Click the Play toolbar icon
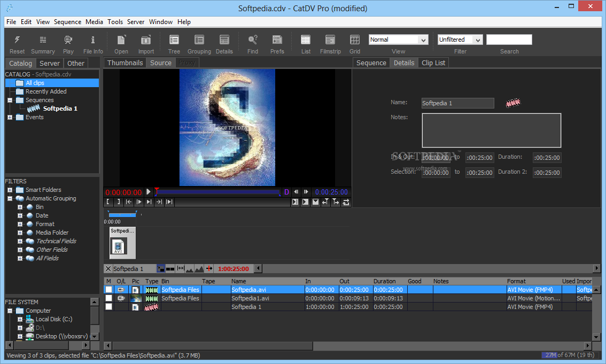This screenshot has height=364, width=606. [68, 40]
